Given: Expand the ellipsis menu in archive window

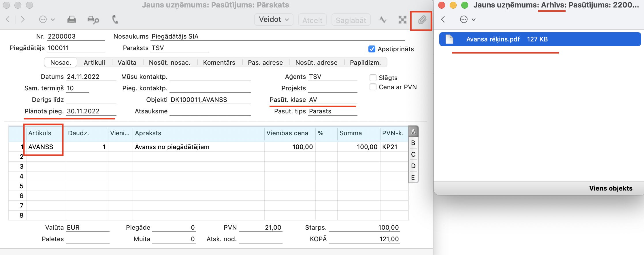Looking at the screenshot, I should [x=467, y=20].
